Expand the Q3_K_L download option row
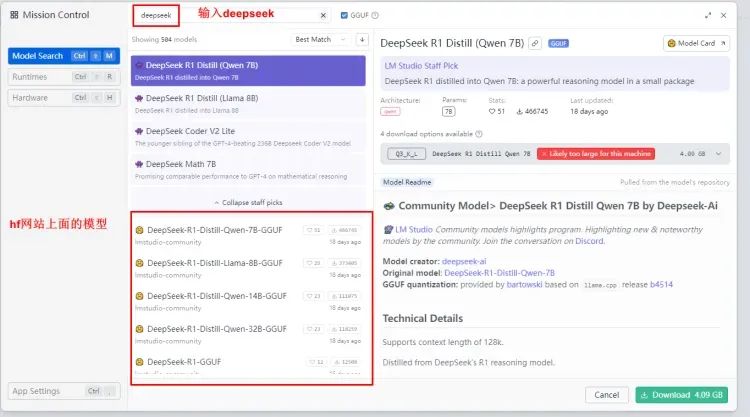The image size is (750, 417). 555,154
